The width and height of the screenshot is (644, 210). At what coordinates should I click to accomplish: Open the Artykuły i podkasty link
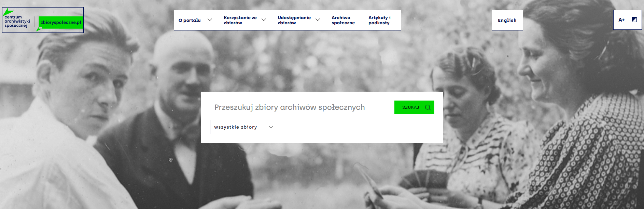click(x=379, y=20)
